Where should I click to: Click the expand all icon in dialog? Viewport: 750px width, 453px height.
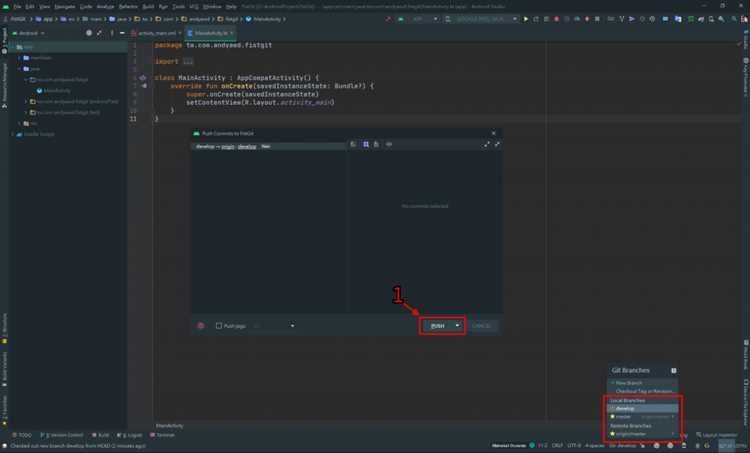pos(486,144)
